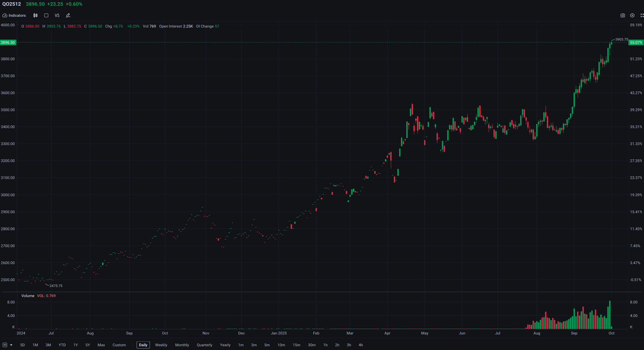The image size is (644, 350).
Task: Open the VS compare tool
Action: (57, 16)
